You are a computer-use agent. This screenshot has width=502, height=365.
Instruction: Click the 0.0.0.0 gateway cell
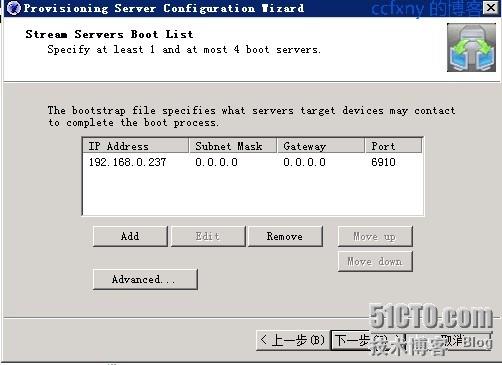coord(304,162)
